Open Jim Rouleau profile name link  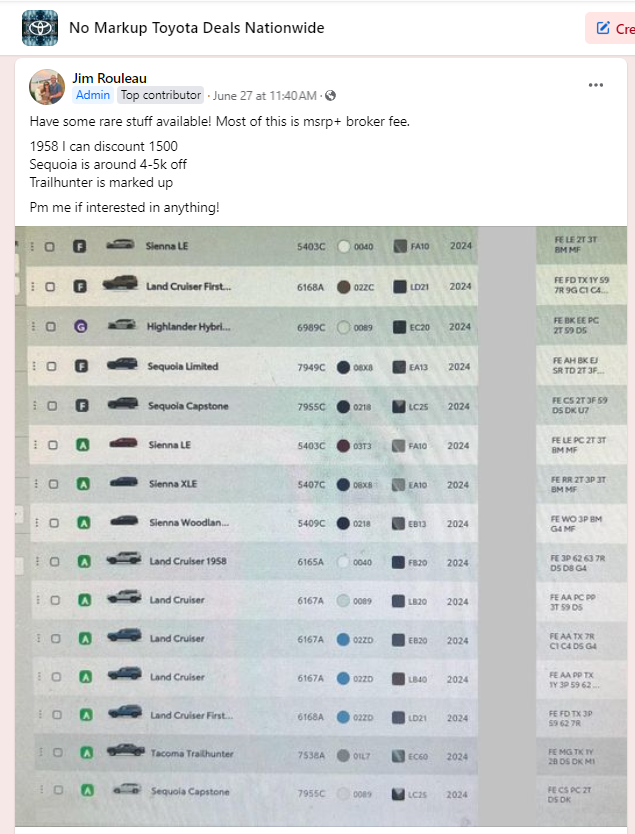pos(110,78)
